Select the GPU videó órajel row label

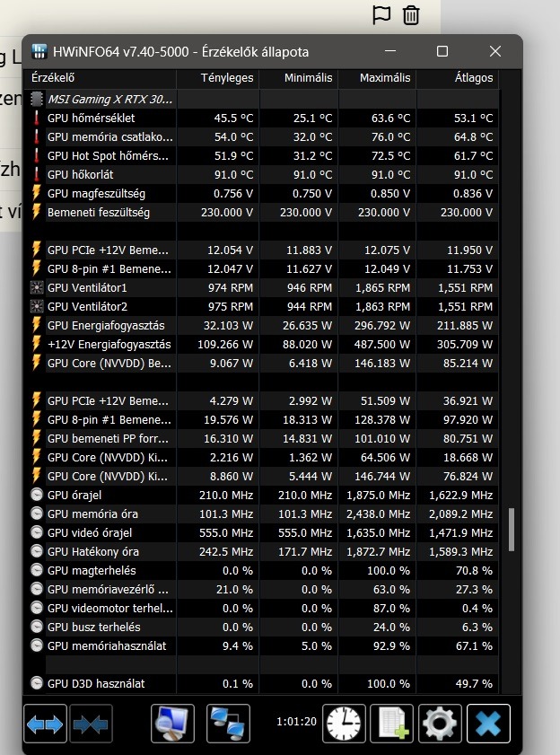pos(90,532)
